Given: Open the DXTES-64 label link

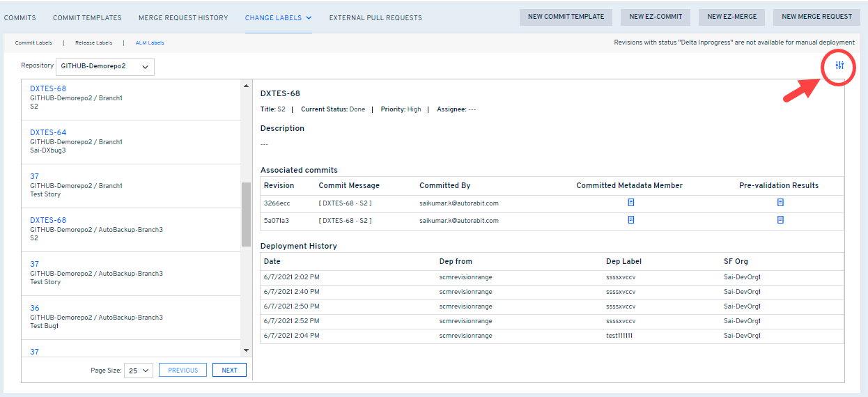Looking at the screenshot, I should coord(48,132).
